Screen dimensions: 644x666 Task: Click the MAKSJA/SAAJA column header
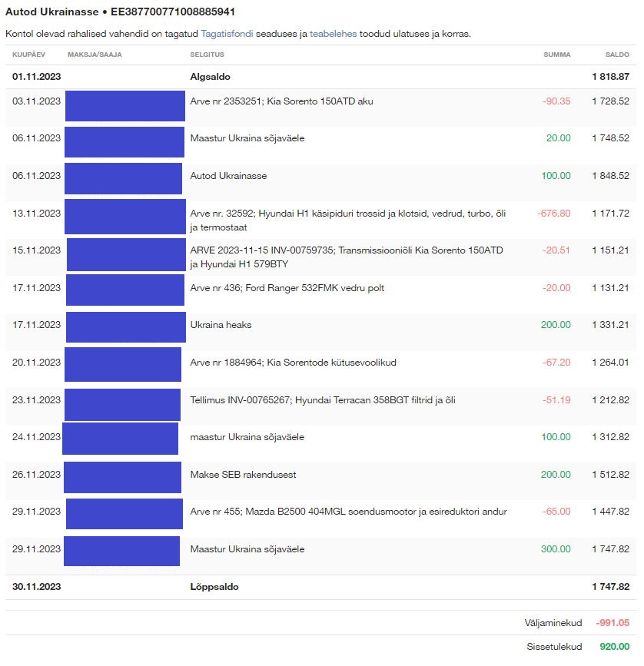[95, 55]
